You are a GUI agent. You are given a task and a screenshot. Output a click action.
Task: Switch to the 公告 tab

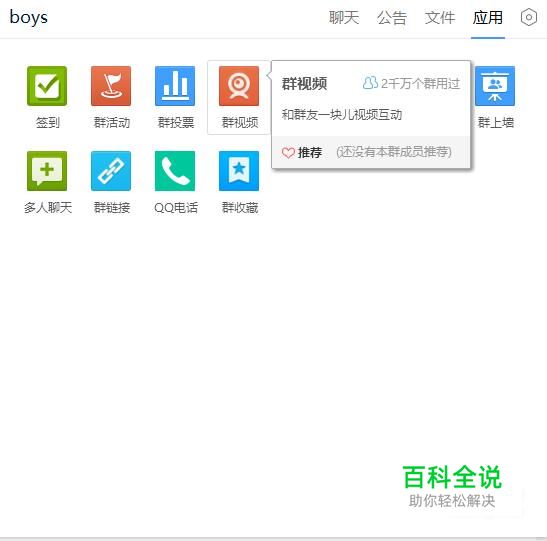pos(392,17)
